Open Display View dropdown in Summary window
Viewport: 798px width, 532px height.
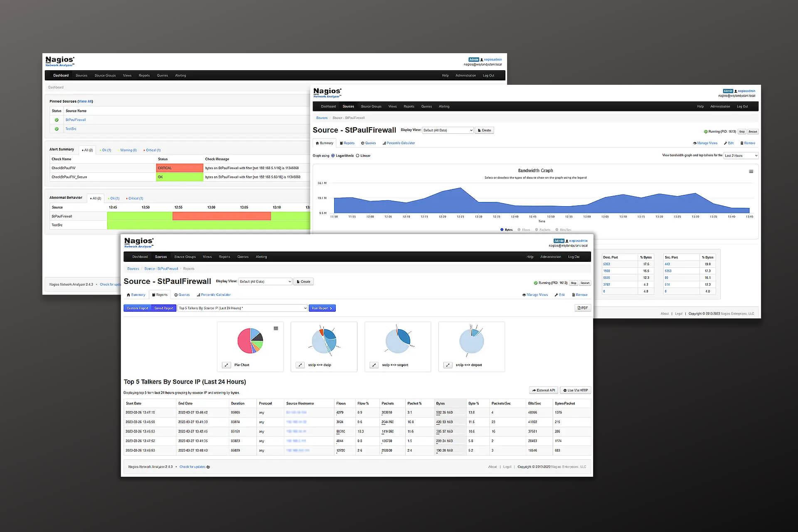pyautogui.click(x=448, y=130)
